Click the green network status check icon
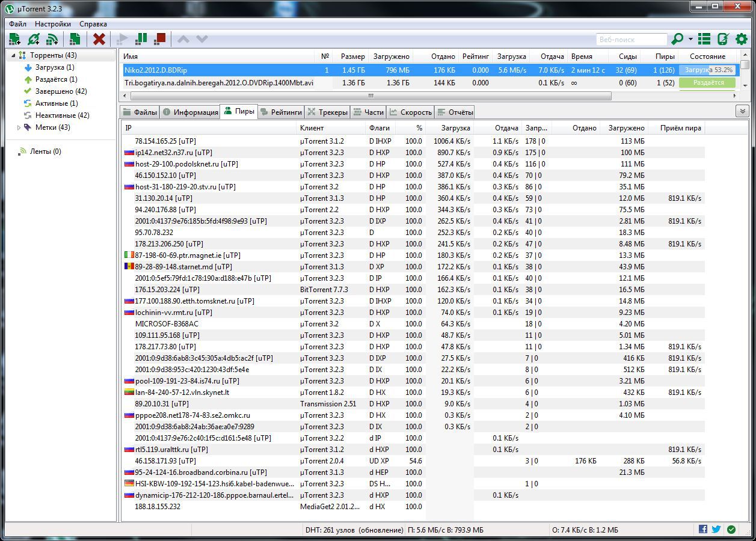Viewport: 756px width, 541px height. tap(731, 530)
